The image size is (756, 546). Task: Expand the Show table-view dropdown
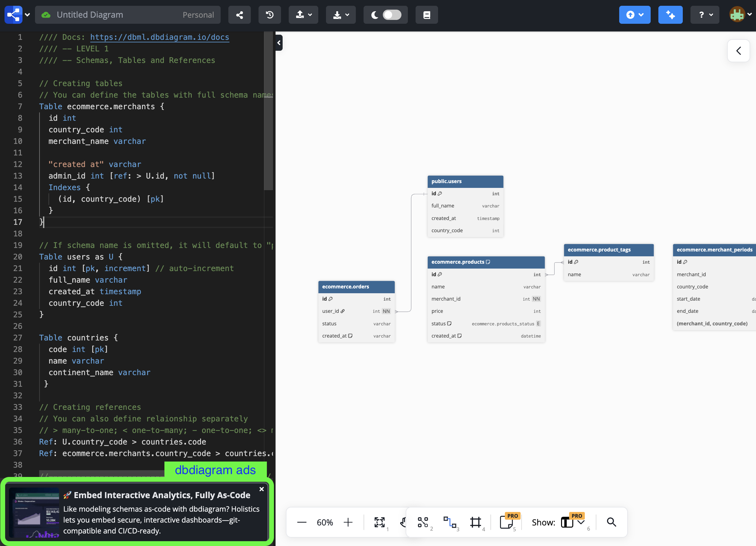click(581, 522)
